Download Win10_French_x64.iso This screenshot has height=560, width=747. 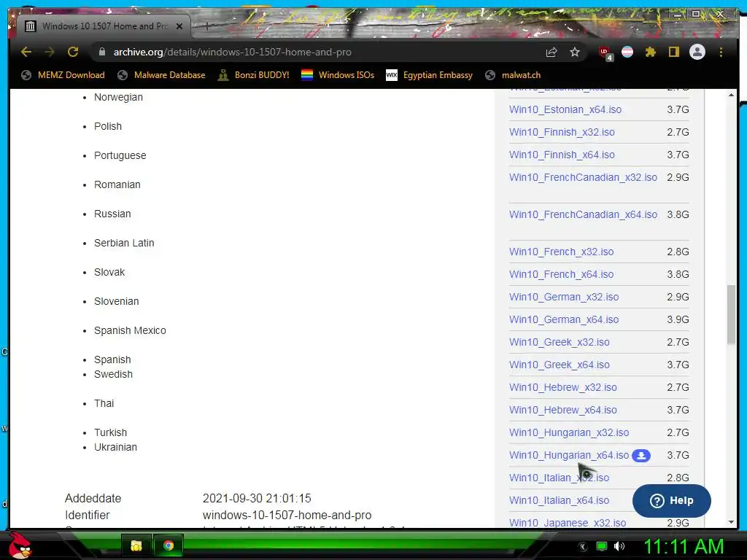coord(561,274)
